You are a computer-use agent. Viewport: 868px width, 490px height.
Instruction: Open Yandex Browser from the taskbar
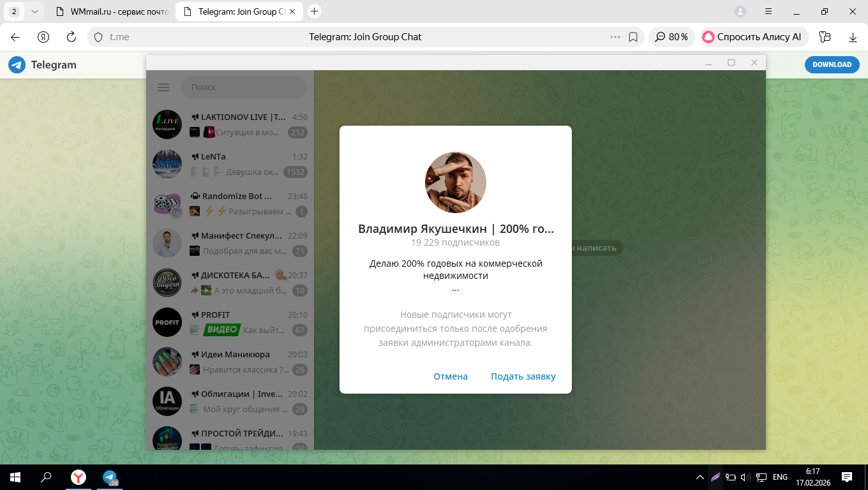click(78, 477)
